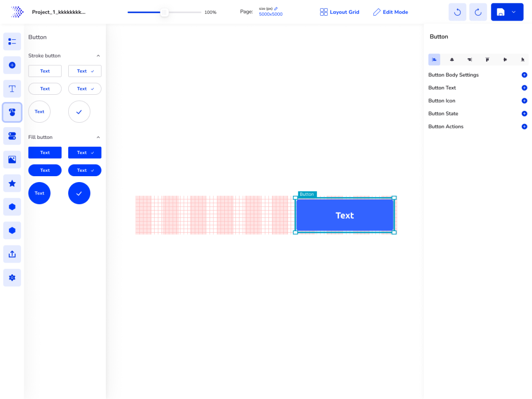532x399 pixels.
Task: Open the Image element panel
Action: point(12,160)
